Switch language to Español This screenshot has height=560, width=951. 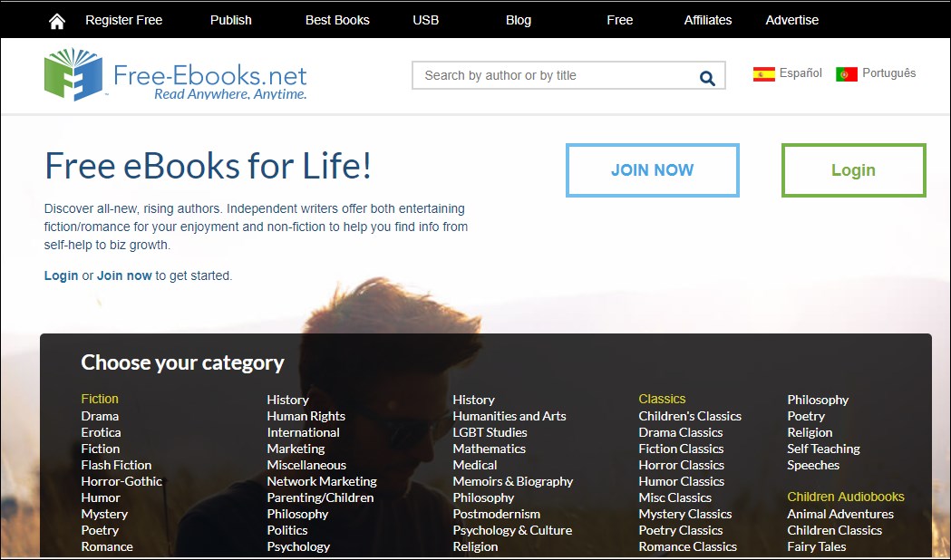[801, 73]
